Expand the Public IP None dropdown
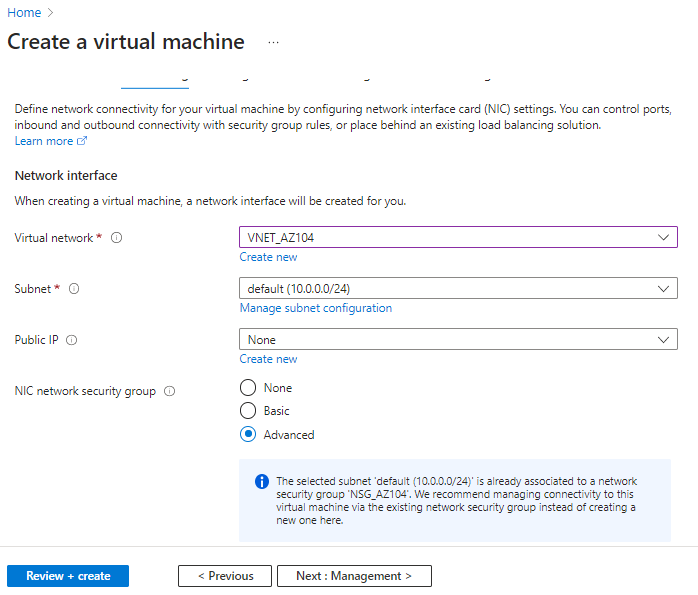This screenshot has width=698, height=595. pyautogui.click(x=458, y=340)
